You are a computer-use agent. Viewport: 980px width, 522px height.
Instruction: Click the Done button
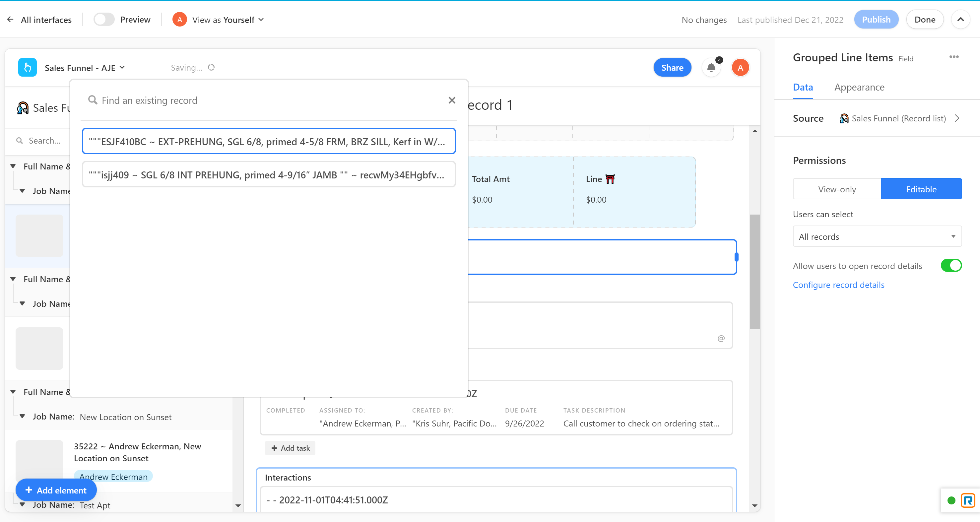(x=925, y=20)
